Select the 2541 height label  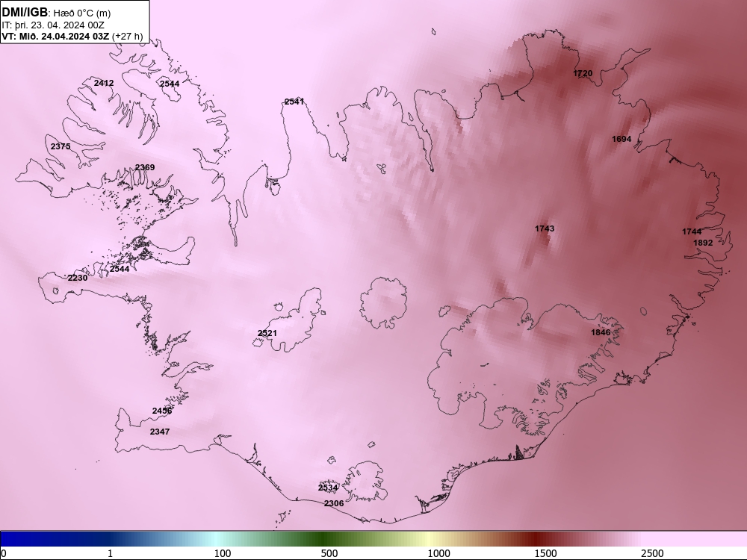294,102
